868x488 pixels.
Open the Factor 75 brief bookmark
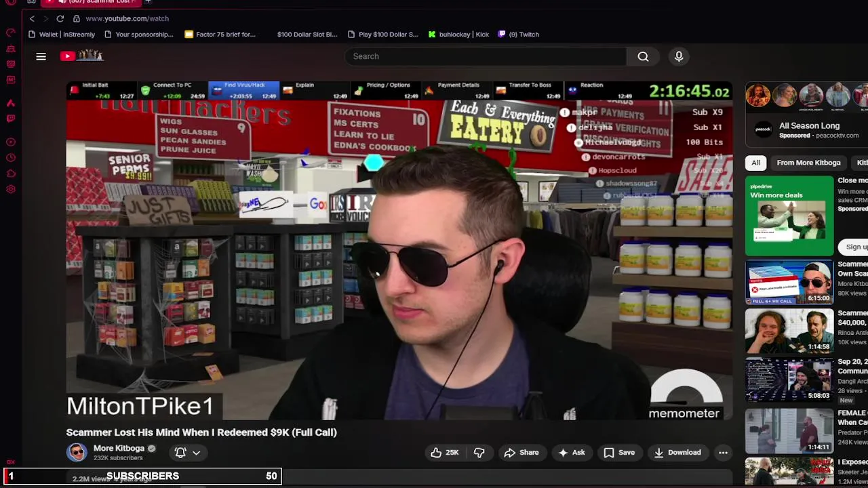[x=220, y=34]
